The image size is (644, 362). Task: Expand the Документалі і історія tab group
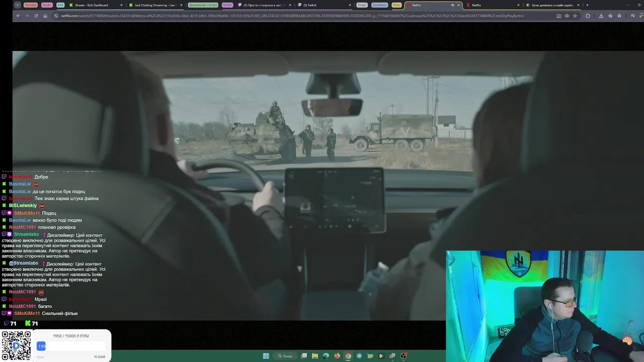(x=203, y=5)
